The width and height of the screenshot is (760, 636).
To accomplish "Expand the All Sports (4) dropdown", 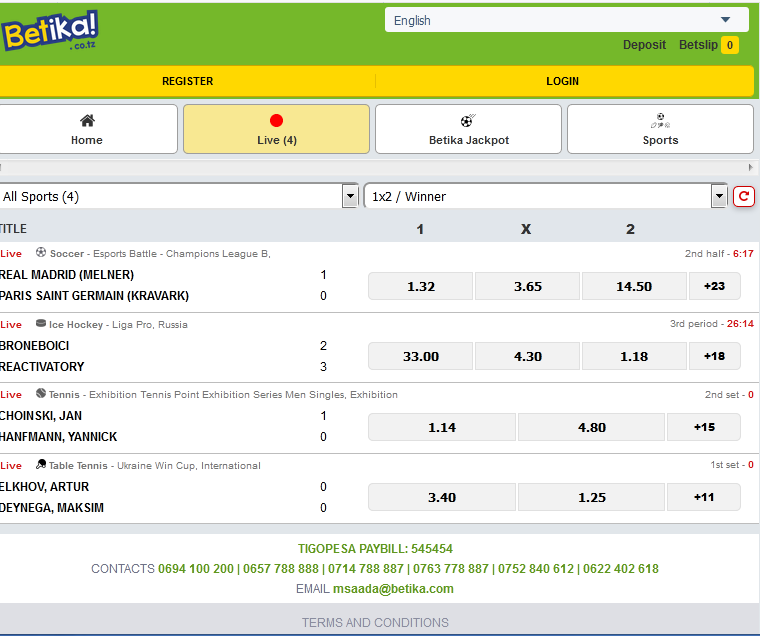I will 179,196.
